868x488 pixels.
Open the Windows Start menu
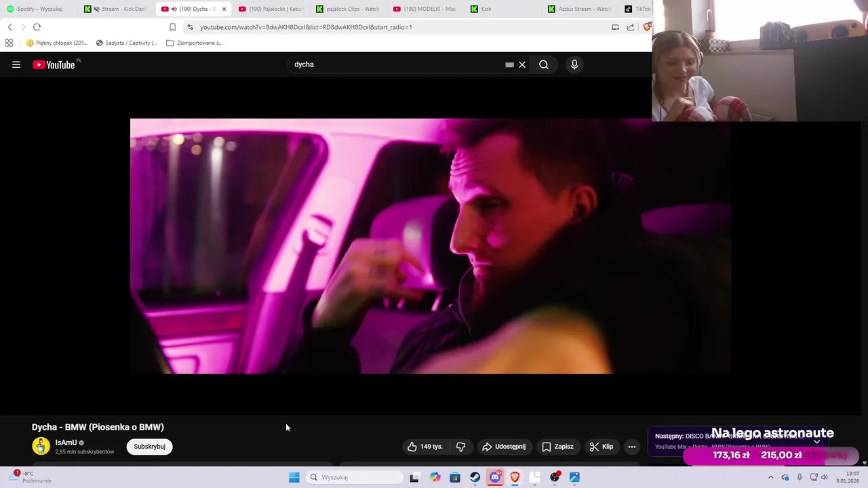coord(294,477)
